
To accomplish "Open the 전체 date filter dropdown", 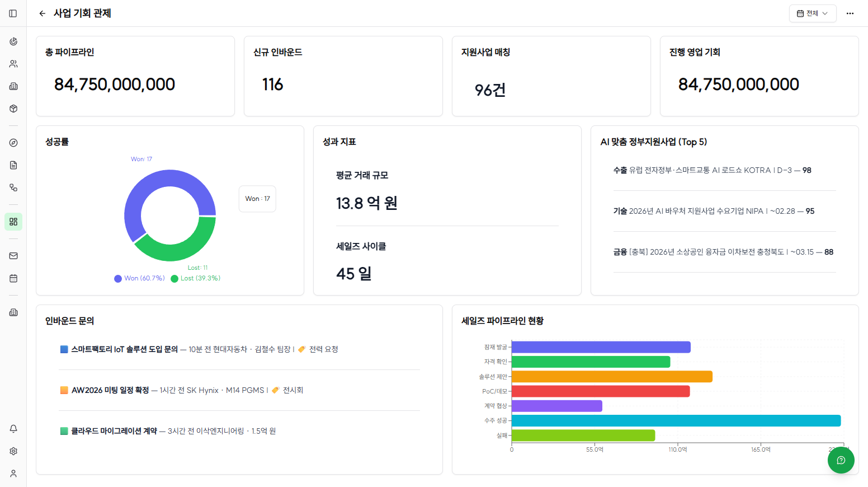I will [x=813, y=13].
